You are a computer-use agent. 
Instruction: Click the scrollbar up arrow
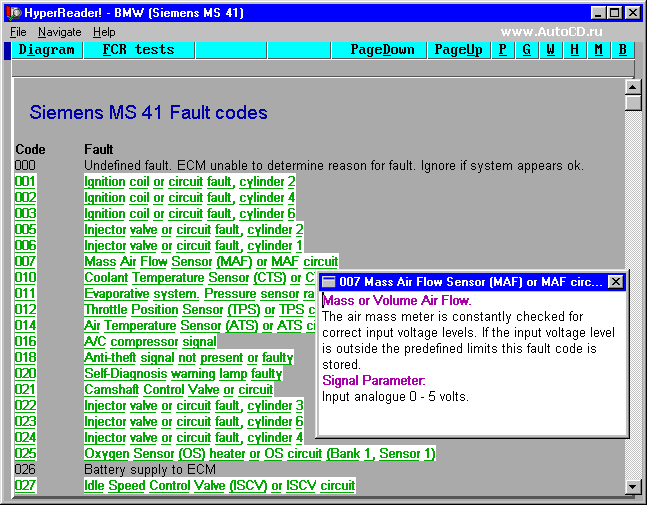click(x=633, y=87)
